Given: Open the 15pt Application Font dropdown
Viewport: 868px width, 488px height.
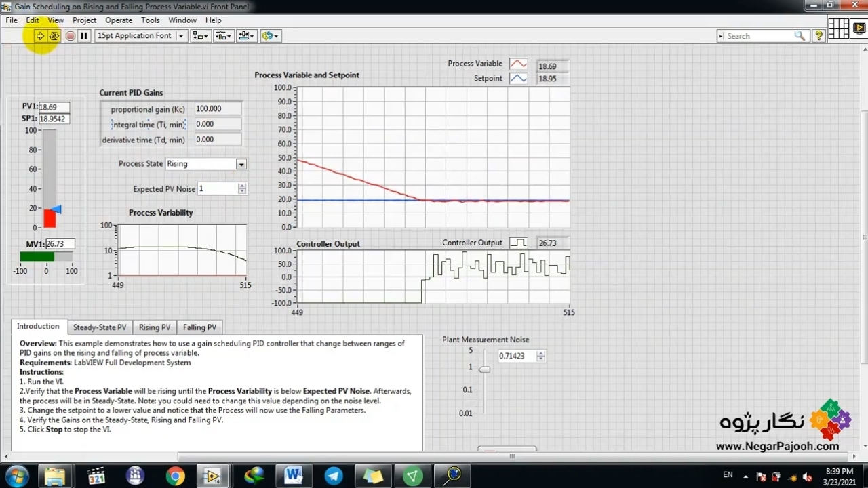Looking at the screenshot, I should tap(140, 36).
